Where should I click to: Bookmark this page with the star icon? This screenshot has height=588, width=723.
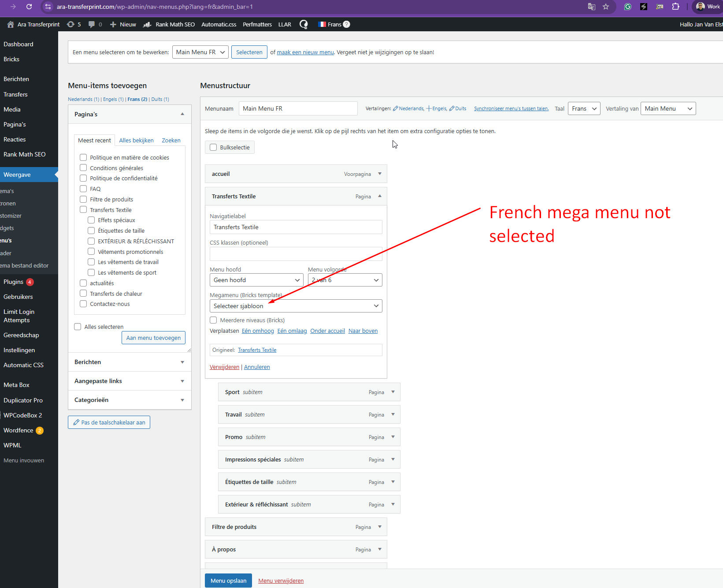click(606, 7)
